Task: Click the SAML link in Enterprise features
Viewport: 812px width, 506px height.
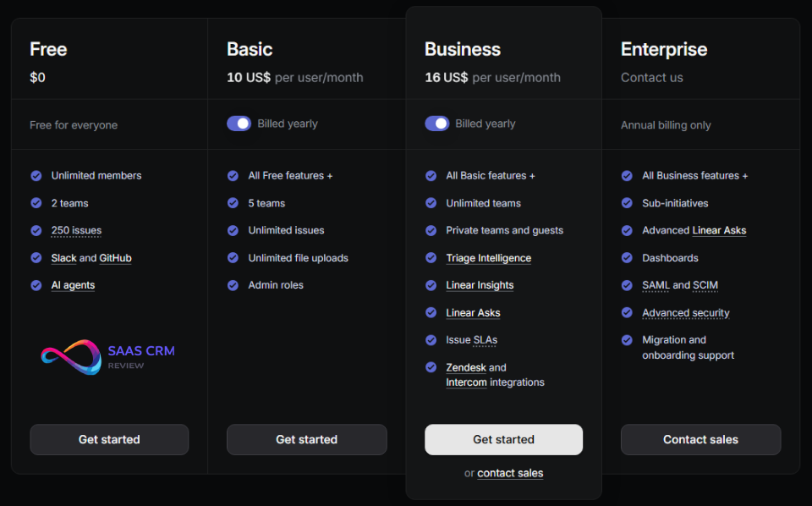Action: [656, 285]
